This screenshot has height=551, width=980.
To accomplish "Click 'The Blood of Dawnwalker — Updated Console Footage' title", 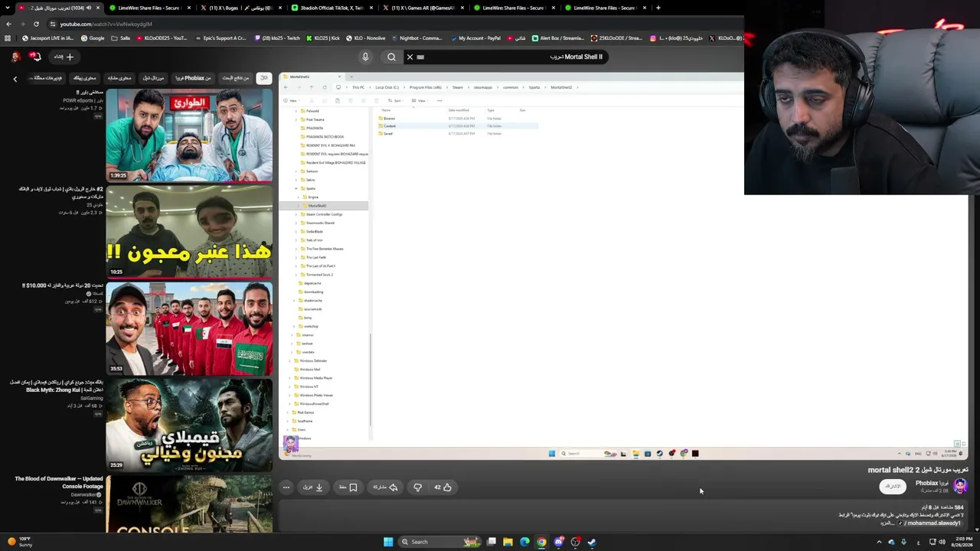I will 59,482.
